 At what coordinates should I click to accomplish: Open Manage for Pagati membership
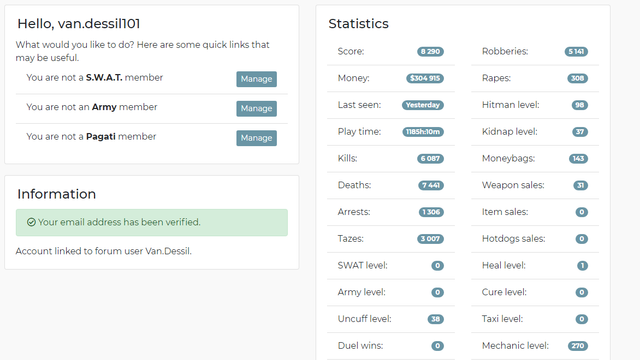point(256,138)
